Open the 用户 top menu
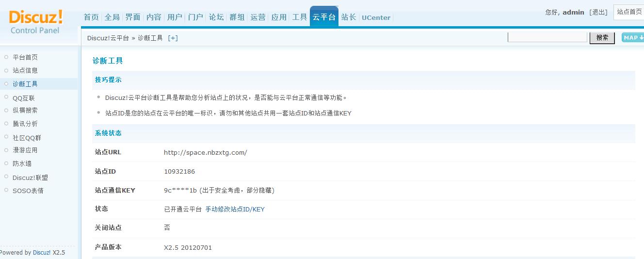644x259 pixels. click(x=175, y=17)
